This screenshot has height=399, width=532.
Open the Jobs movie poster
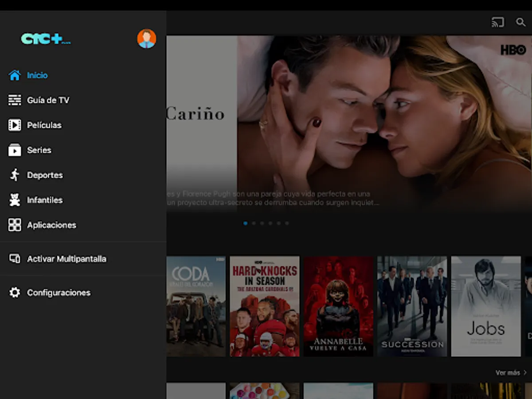click(486, 306)
